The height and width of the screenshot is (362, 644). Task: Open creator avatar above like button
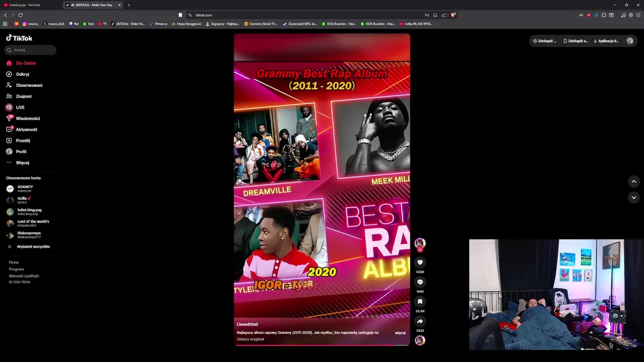click(420, 243)
